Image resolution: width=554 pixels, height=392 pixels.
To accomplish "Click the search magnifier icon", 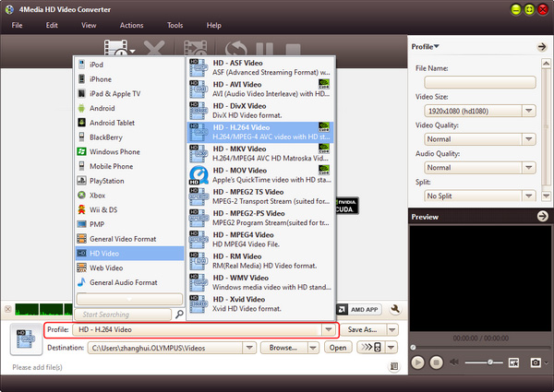I will pyautogui.click(x=179, y=315).
